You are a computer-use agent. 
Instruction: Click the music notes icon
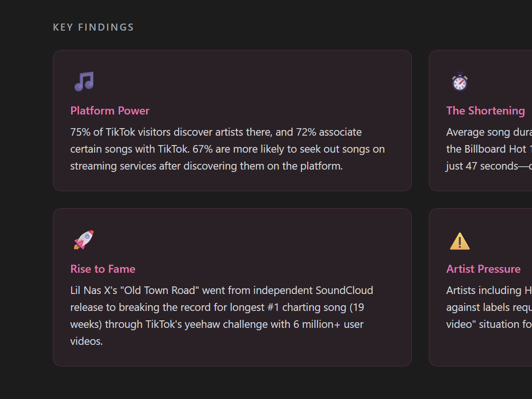coord(84,81)
